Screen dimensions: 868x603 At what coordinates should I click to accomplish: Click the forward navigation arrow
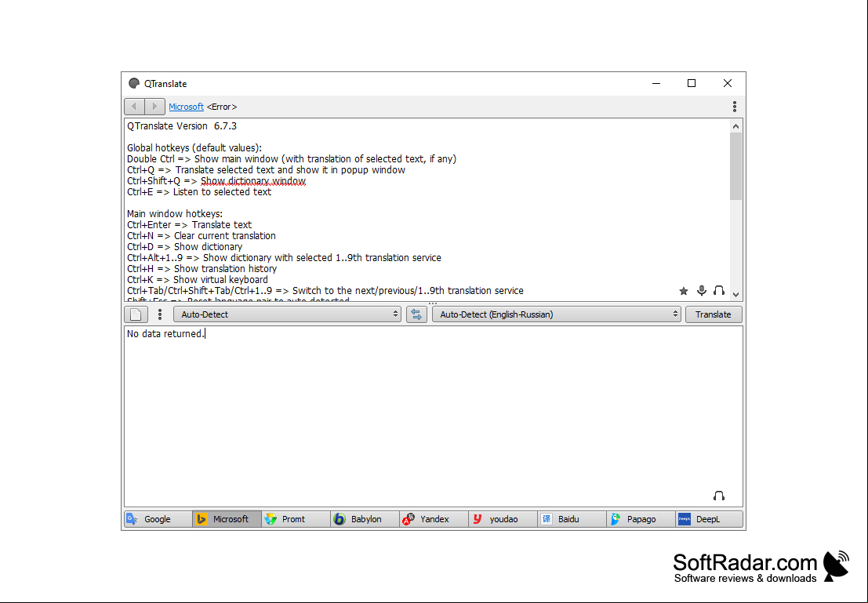click(154, 107)
